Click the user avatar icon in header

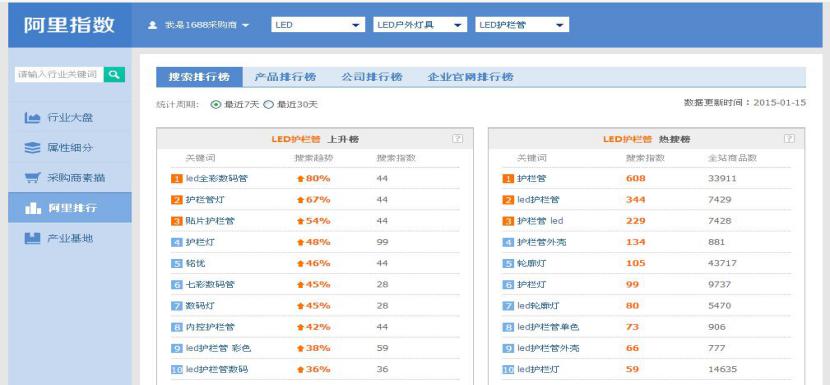click(152, 25)
